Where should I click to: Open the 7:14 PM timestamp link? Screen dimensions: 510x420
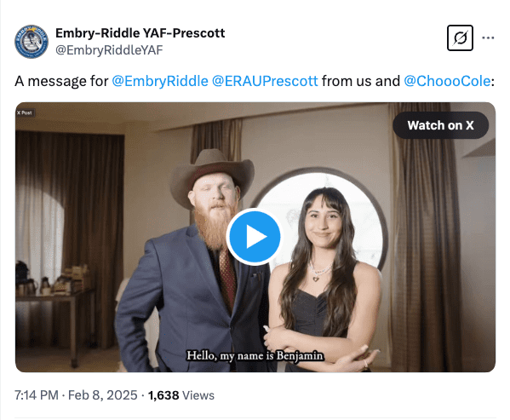click(x=37, y=395)
